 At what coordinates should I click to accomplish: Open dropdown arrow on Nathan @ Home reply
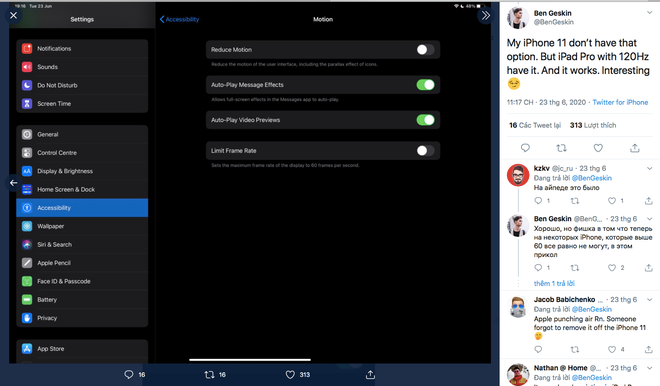click(649, 368)
